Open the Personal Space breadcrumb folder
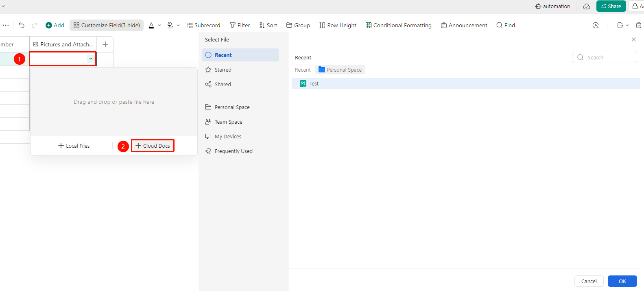The width and height of the screenshot is (644, 297). pos(340,70)
